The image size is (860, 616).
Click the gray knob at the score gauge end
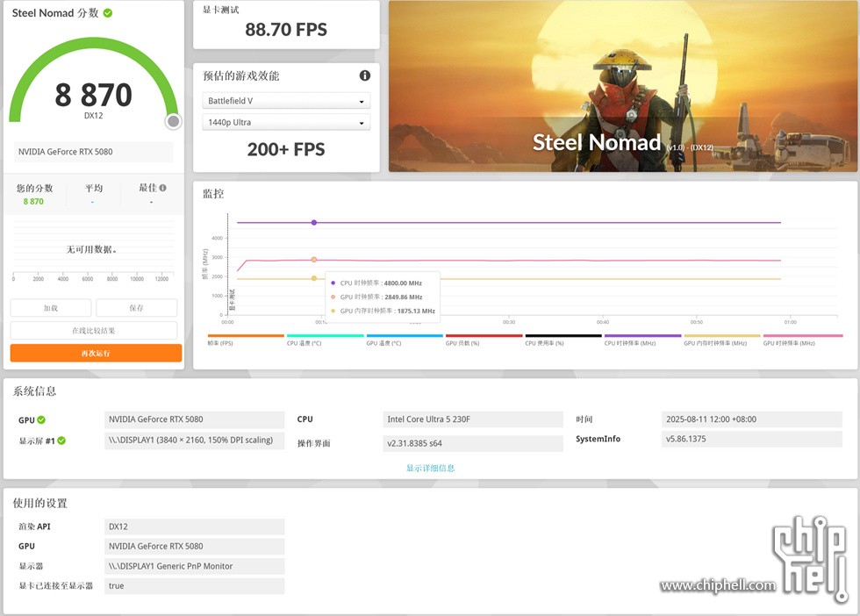pos(174,121)
